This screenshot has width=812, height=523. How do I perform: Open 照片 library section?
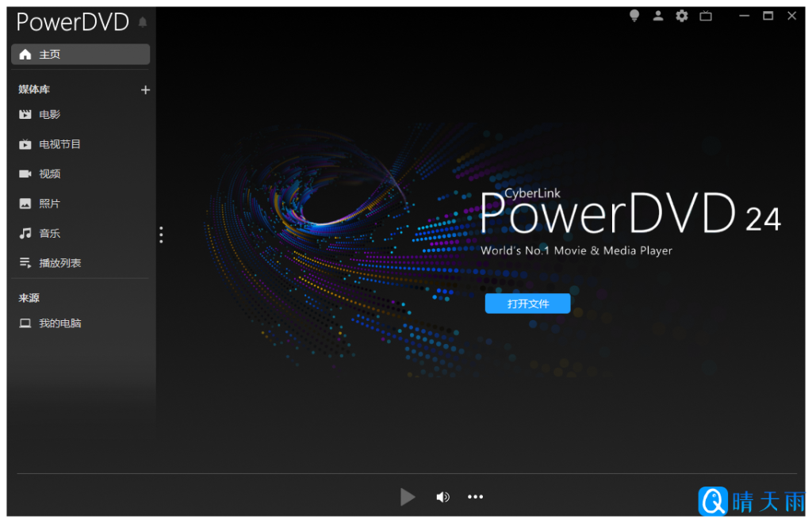point(49,204)
